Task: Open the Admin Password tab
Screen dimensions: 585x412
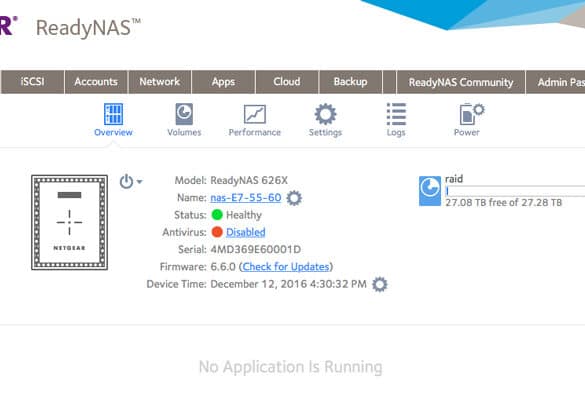Action: click(x=556, y=82)
